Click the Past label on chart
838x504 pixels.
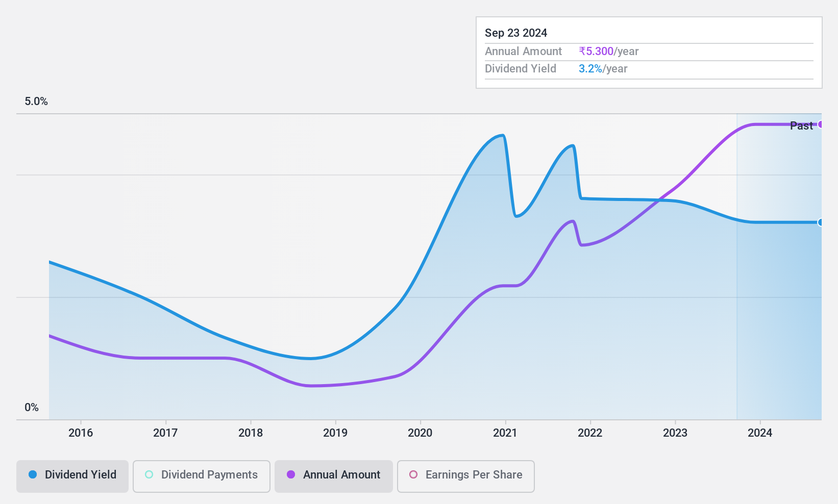[x=801, y=125]
